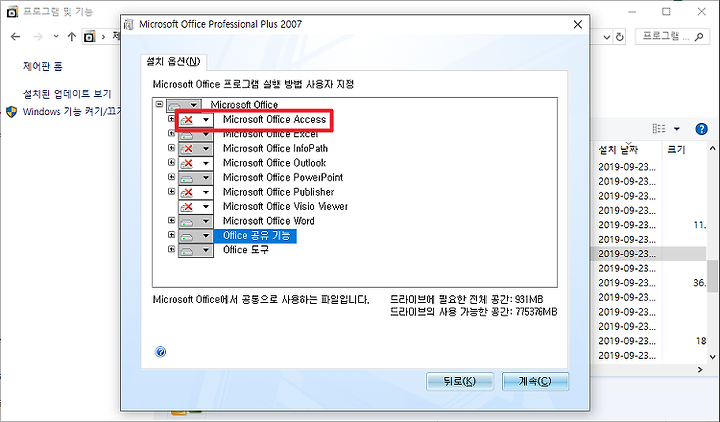Go forward in Programs and Features window

[x=38, y=36]
